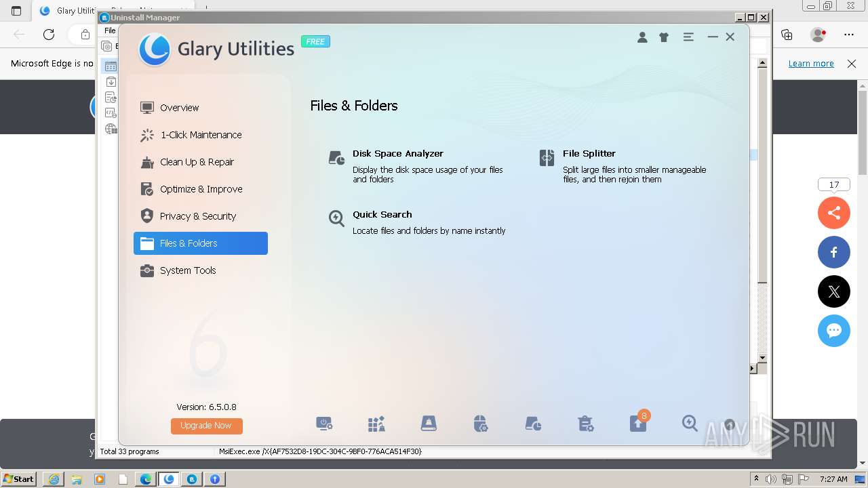Open Clean Up & Repair section
Viewport: 868px width, 488px height.
[x=201, y=162]
